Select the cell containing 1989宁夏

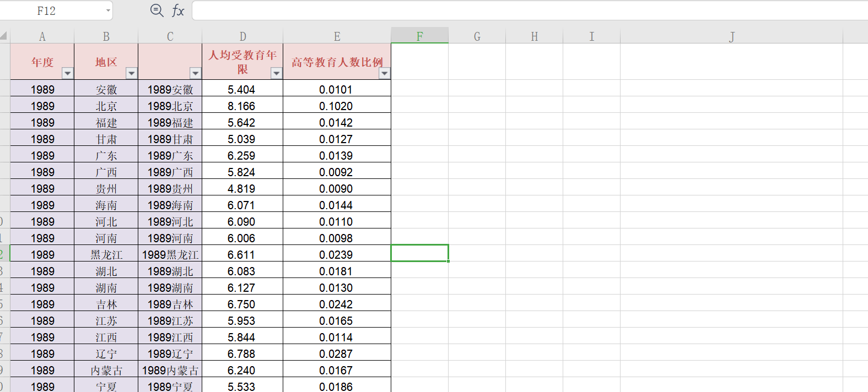[170, 385]
